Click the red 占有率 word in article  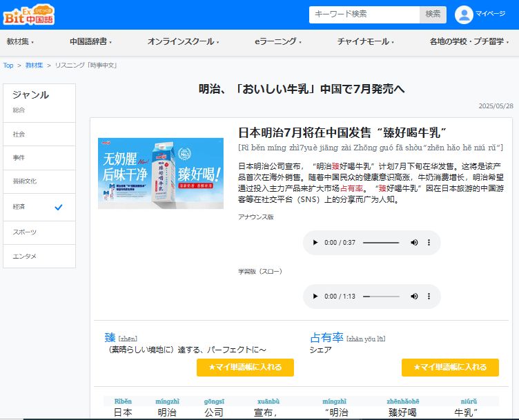coord(351,188)
